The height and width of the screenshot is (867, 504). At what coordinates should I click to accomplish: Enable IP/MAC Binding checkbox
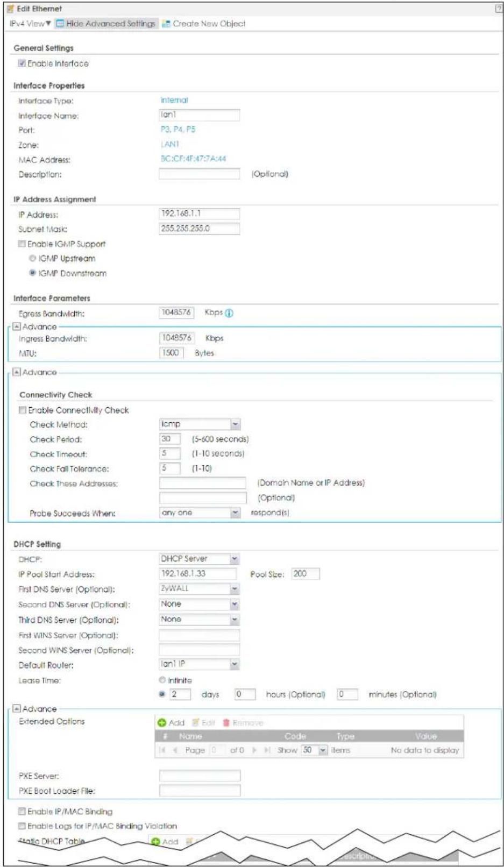(22, 811)
